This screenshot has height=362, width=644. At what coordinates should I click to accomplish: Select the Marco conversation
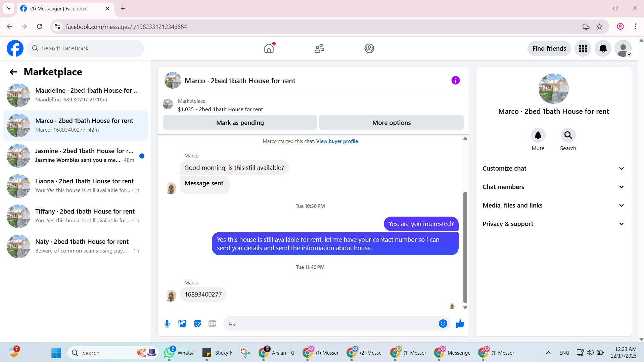[76, 126]
